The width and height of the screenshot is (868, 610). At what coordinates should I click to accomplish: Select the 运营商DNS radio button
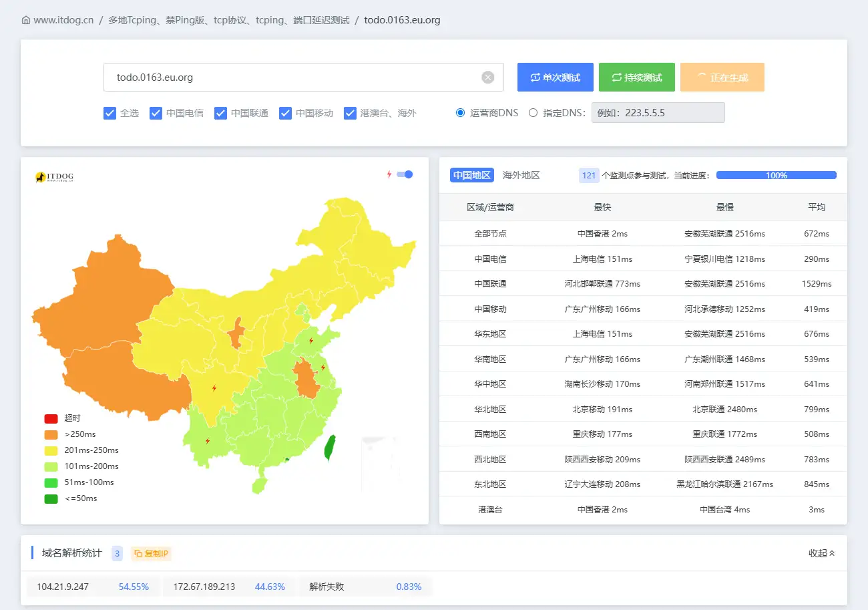point(460,113)
